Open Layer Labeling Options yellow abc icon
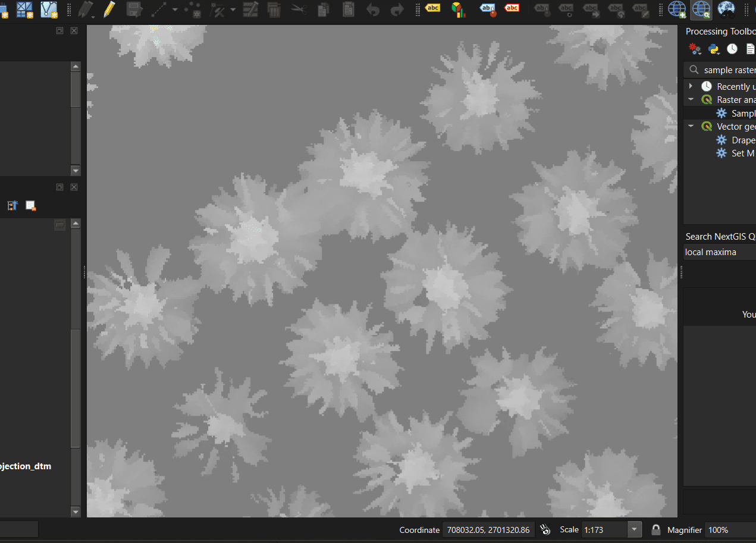This screenshot has width=756, height=543. click(x=433, y=8)
